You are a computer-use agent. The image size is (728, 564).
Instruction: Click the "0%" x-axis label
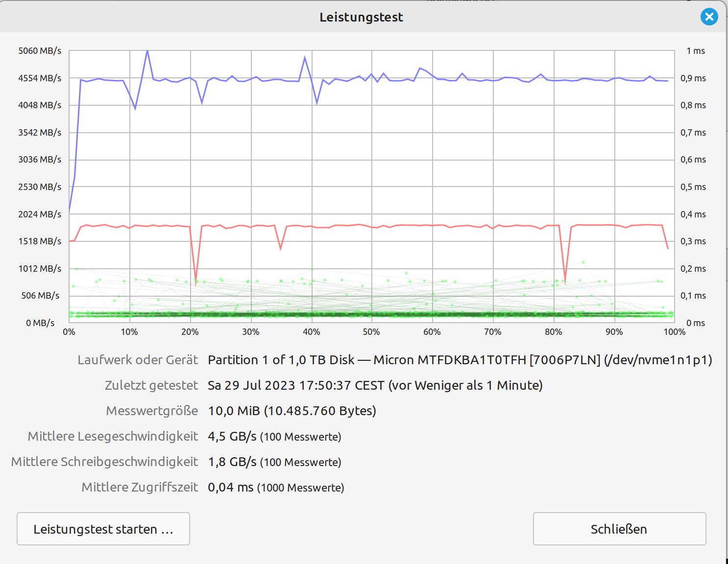tap(69, 332)
